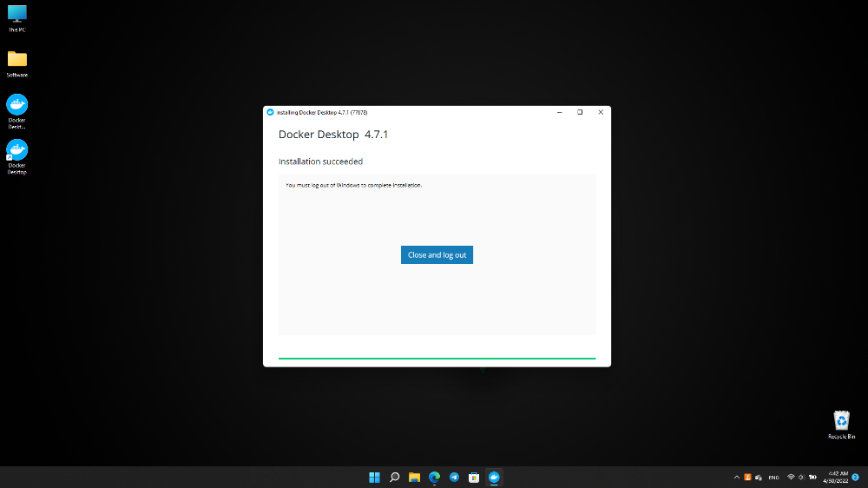This screenshot has width=868, height=488.
Task: Select the Docker Desktop shortcut with arrow overlay
Action: tap(17, 157)
